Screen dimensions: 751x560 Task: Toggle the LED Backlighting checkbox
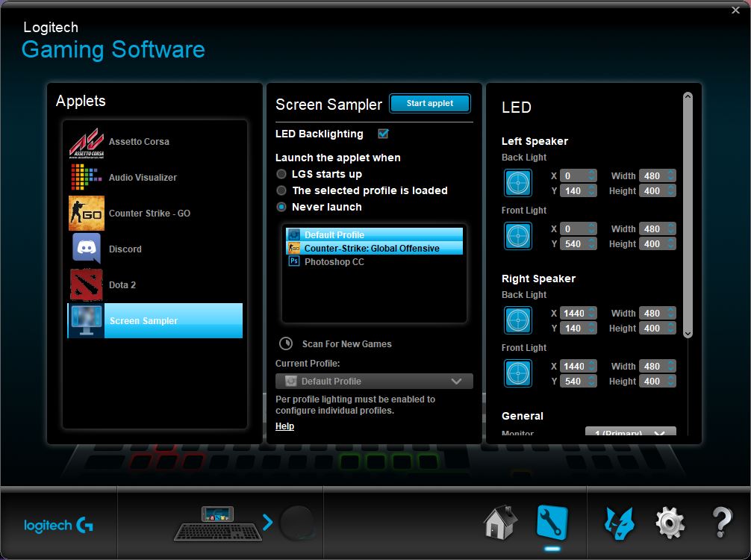tap(383, 134)
